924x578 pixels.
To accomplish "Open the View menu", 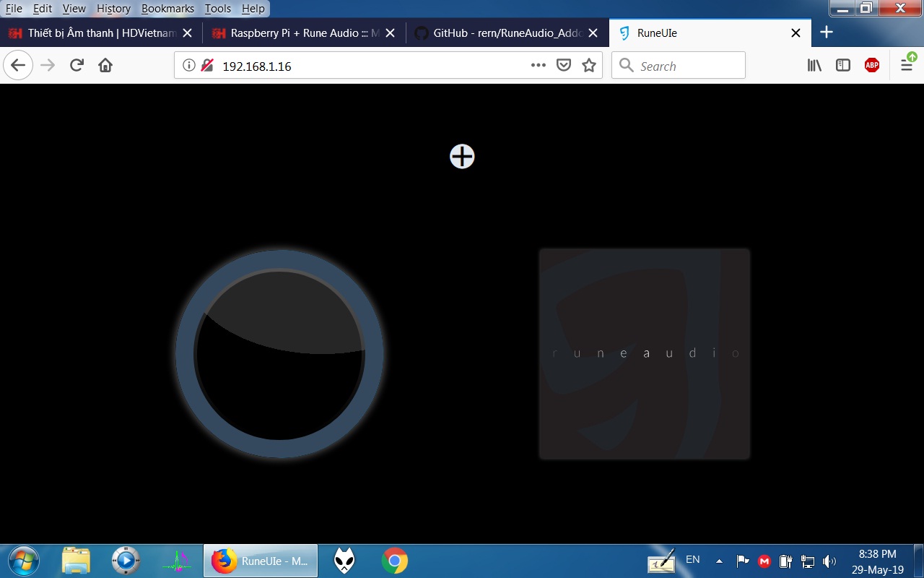I will pyautogui.click(x=74, y=9).
